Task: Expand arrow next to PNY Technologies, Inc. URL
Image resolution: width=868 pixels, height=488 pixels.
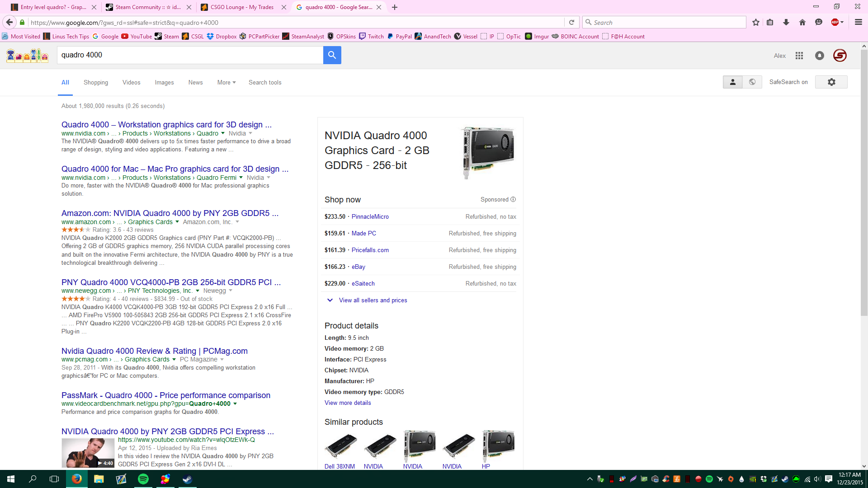Action: 197,291
